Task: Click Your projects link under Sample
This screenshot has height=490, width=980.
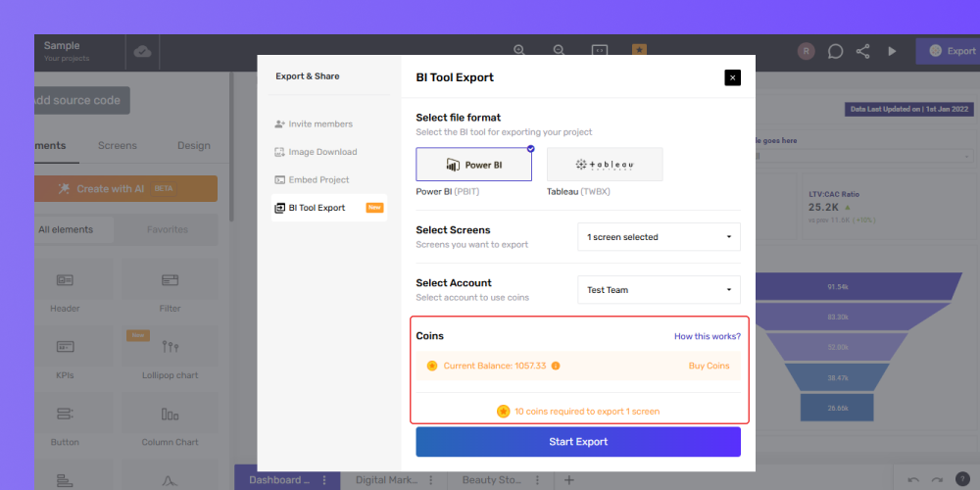Action: (67, 59)
